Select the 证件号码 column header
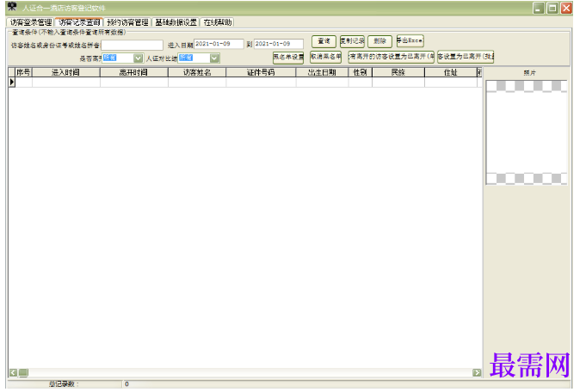 pyautogui.click(x=261, y=72)
